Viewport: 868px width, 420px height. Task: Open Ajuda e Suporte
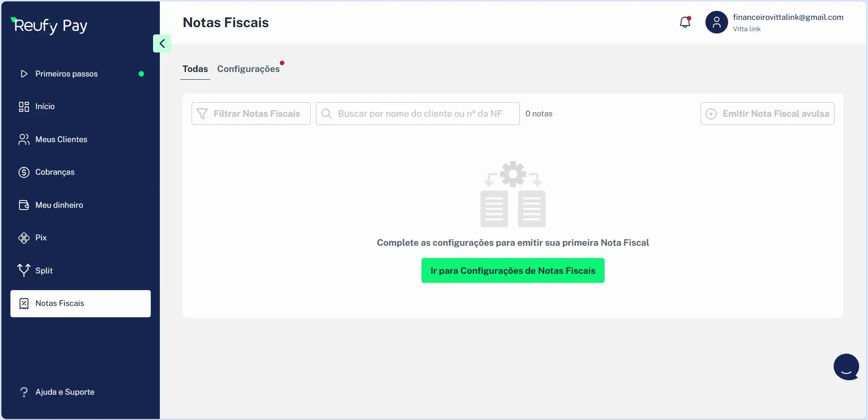point(65,392)
